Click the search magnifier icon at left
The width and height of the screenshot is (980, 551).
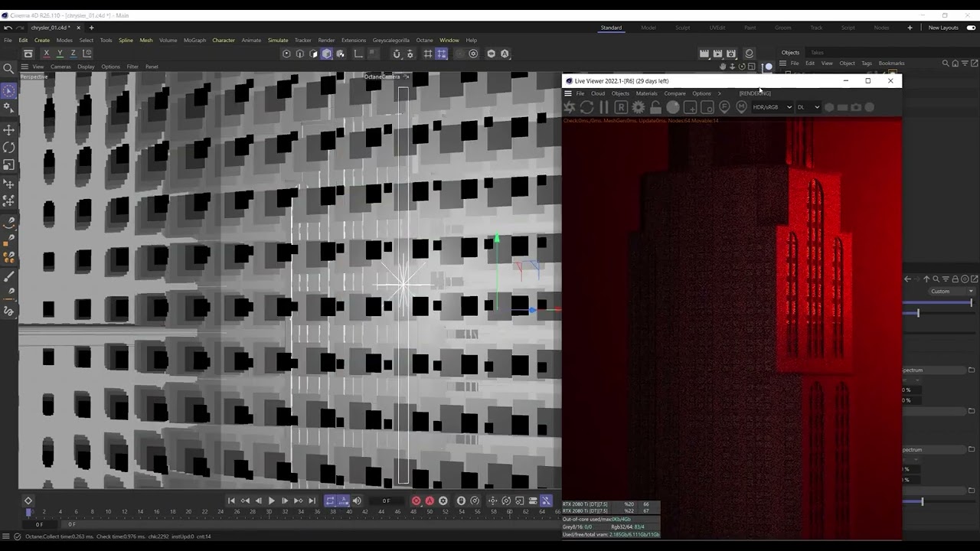(8, 69)
